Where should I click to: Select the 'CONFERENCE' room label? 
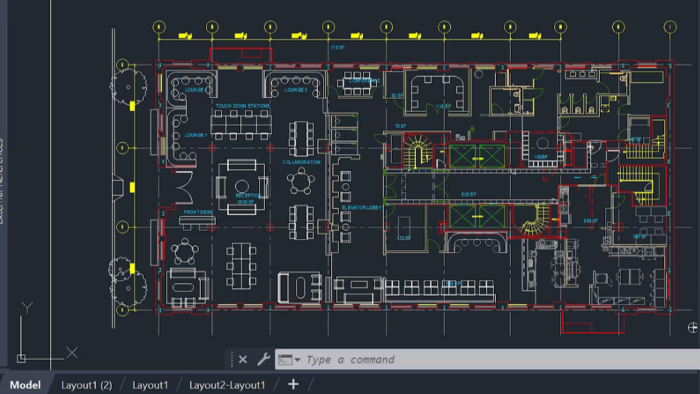pos(364,81)
